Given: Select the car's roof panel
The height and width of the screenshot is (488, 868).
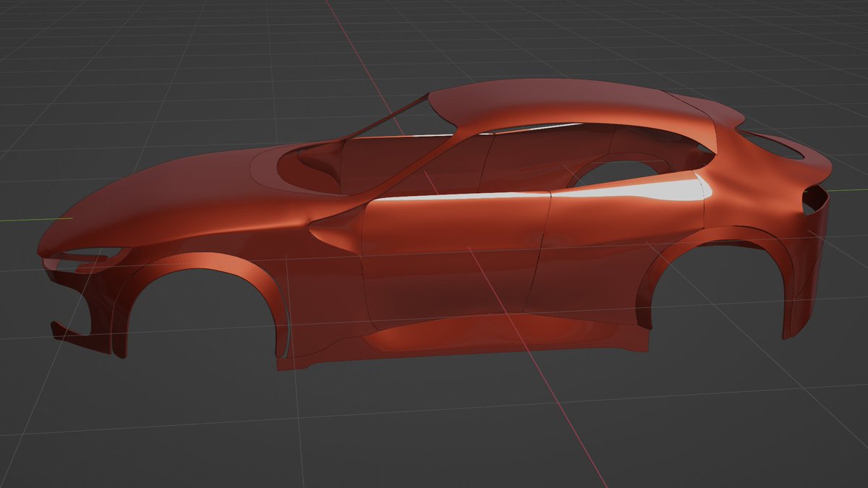Looking at the screenshot, I should (x=571, y=107).
